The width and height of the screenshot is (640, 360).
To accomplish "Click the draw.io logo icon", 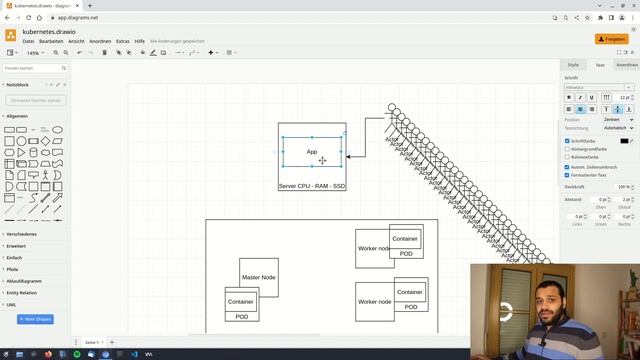I will tap(11, 36).
